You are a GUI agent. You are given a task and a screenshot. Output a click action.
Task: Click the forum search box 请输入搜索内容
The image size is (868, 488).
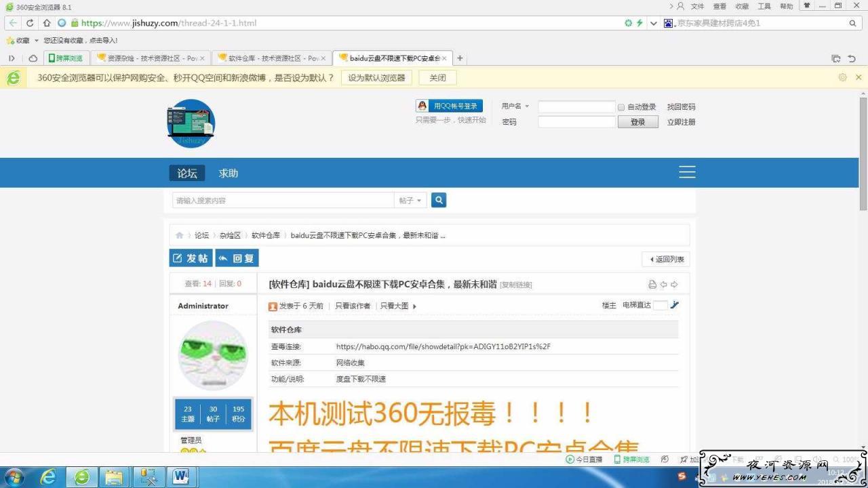[x=283, y=200]
